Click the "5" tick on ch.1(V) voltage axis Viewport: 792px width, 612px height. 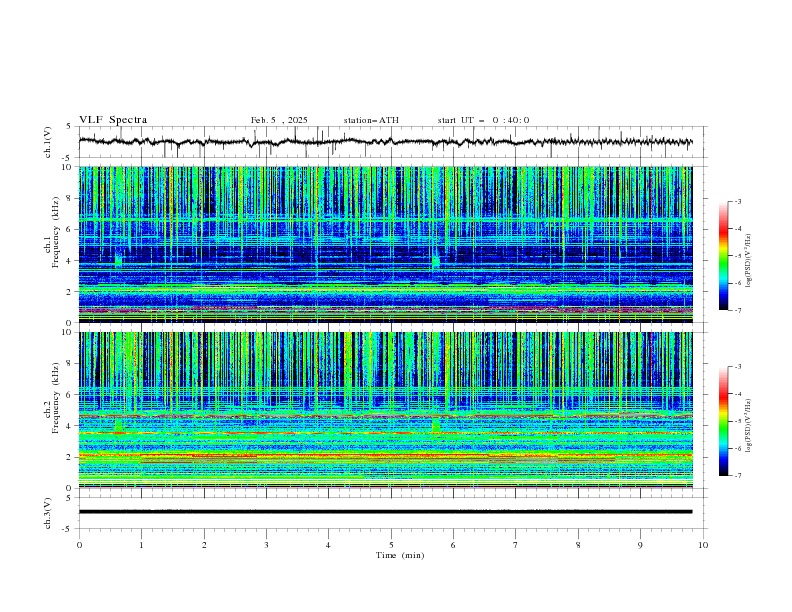pyautogui.click(x=69, y=127)
